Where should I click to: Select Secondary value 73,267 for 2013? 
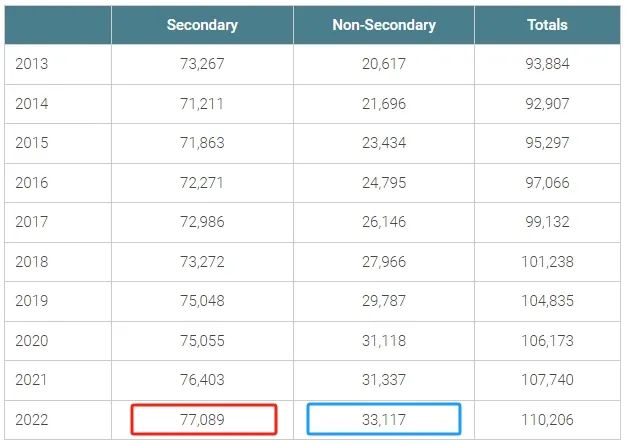click(203, 64)
